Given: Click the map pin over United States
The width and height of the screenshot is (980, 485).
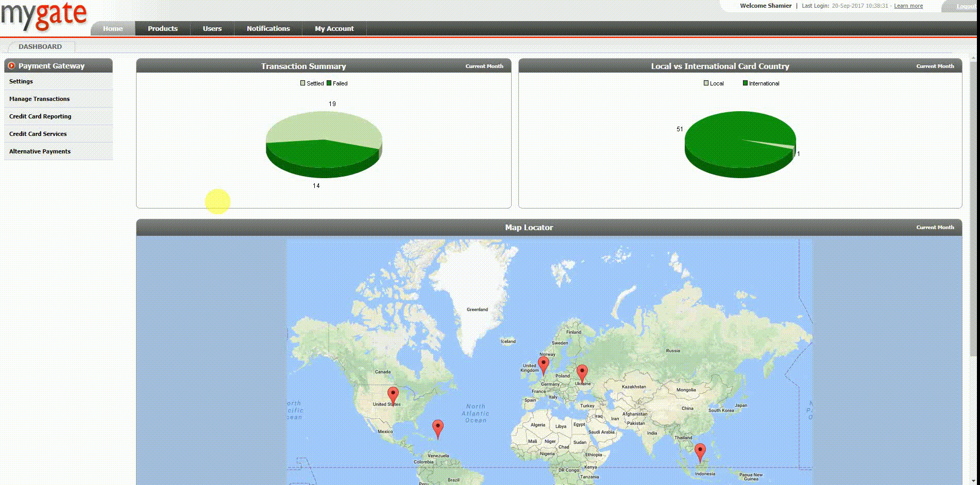Looking at the screenshot, I should tap(393, 395).
